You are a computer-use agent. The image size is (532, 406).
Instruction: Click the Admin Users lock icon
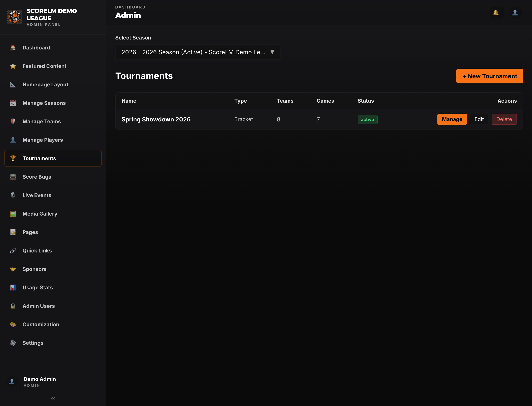[x=13, y=306]
